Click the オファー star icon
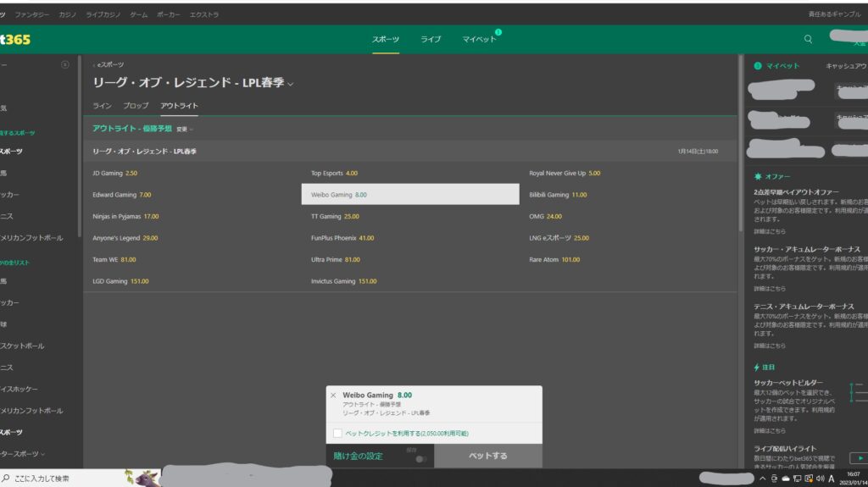Viewport: 868px width, 487px height. coord(758,176)
